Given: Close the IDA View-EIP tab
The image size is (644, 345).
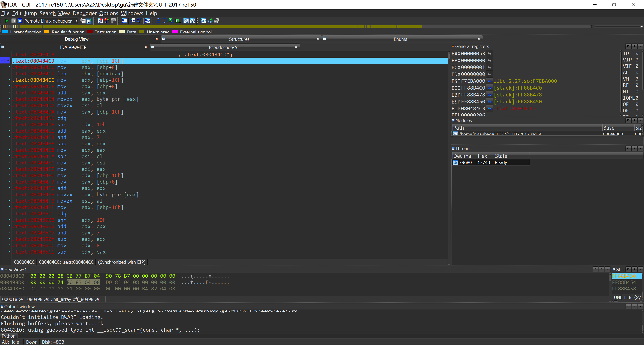Looking at the screenshot, I should click(x=146, y=47).
